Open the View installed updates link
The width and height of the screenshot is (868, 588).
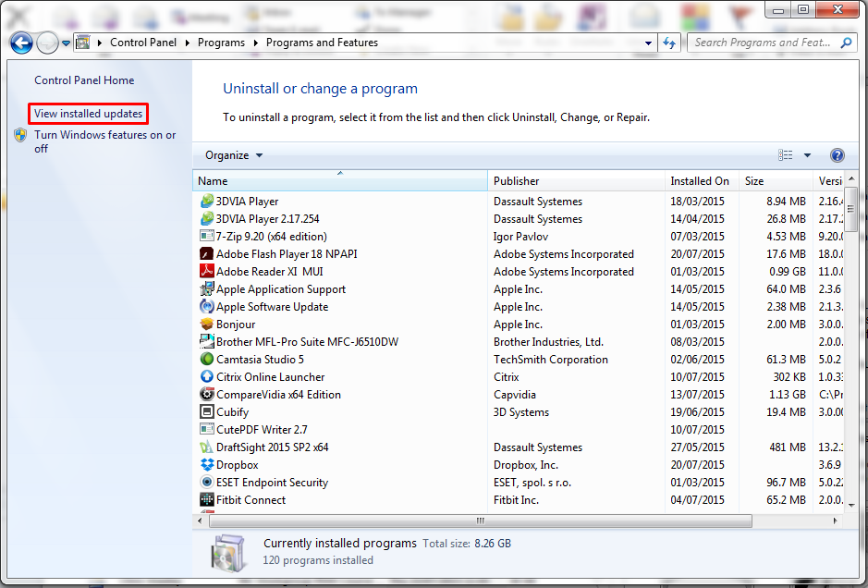(89, 114)
